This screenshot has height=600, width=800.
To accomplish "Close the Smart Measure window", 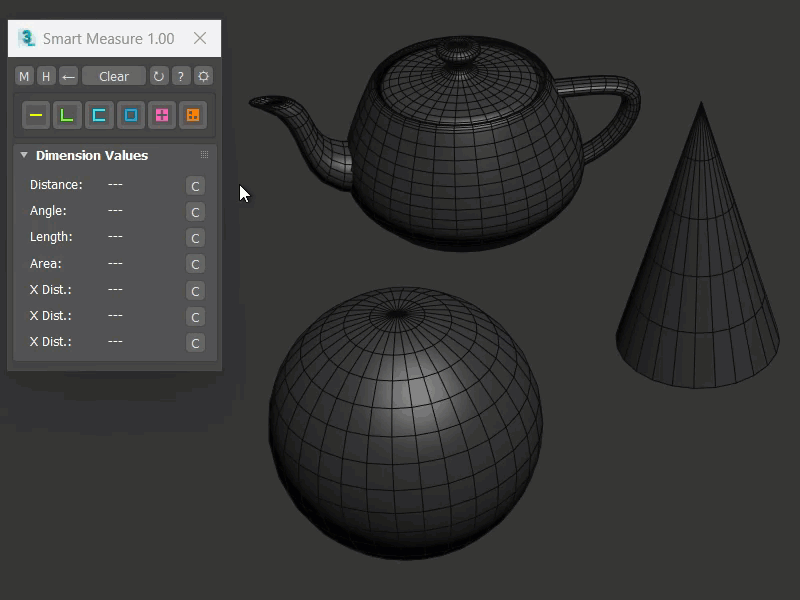I will (x=200, y=38).
